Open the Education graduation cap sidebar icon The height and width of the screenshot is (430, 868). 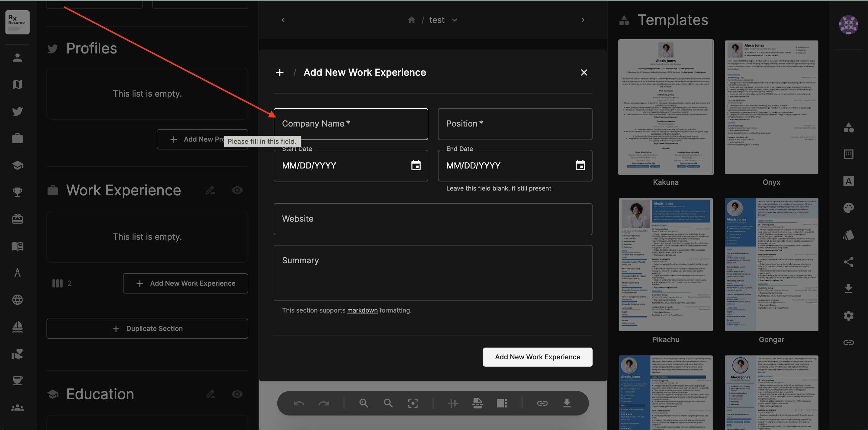18,165
